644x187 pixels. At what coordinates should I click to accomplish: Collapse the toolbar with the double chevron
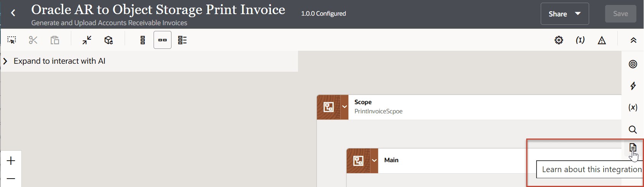click(x=633, y=40)
